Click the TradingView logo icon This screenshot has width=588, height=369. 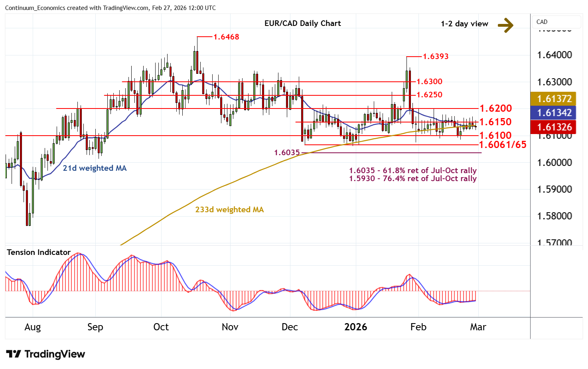pos(14,354)
